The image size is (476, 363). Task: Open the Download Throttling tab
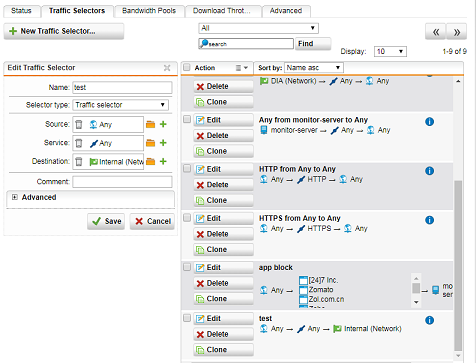pyautogui.click(x=222, y=11)
